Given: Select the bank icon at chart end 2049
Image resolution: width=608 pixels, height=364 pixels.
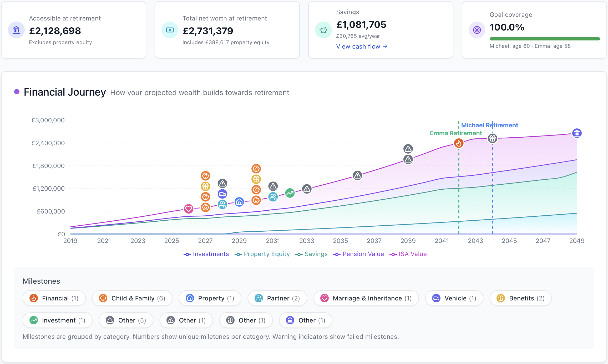Looking at the screenshot, I should tap(577, 133).
